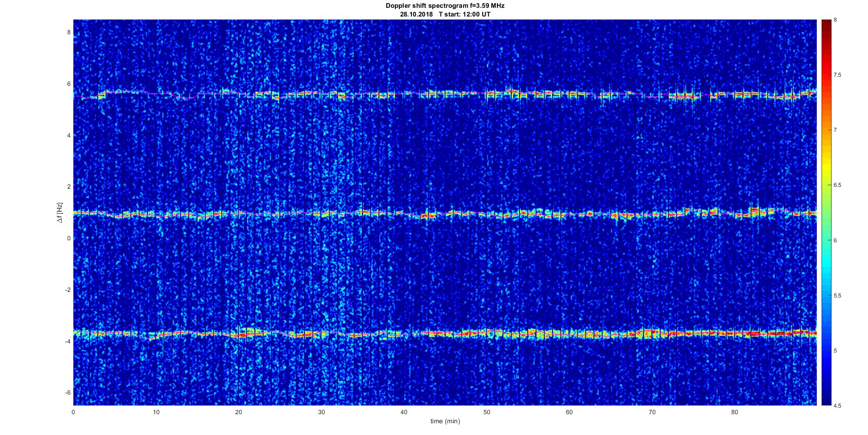868x435 pixels.
Task: Click the y-axis tick label '-4'
Action: [x=68, y=341]
